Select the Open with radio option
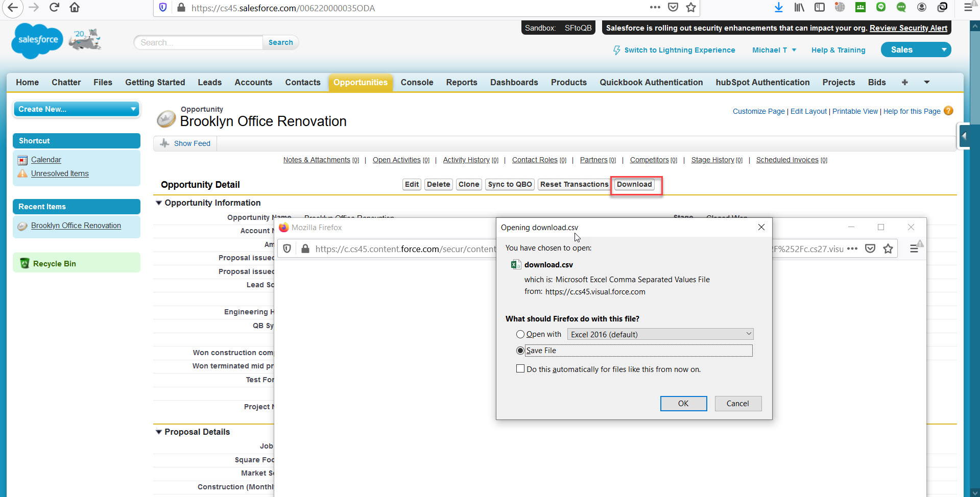Screen dimensions: 980x497 pos(520,334)
